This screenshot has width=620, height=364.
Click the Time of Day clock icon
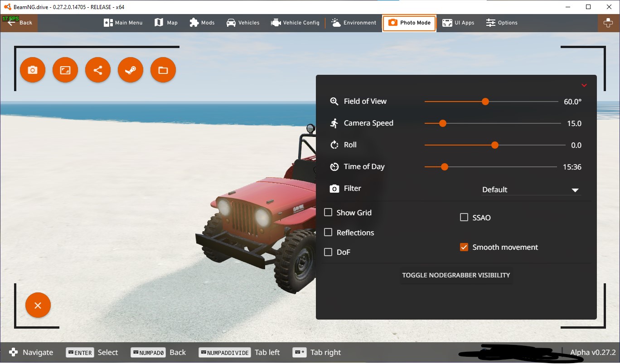click(x=334, y=167)
